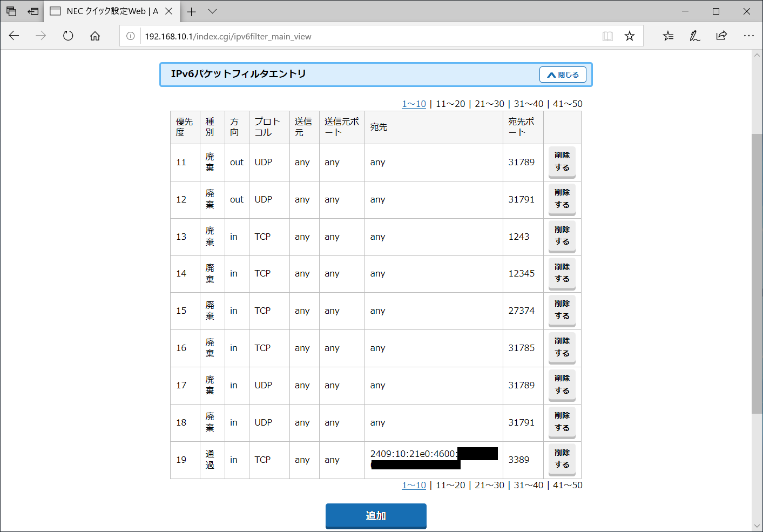
Task: Click the scrollbar down arrow
Action: pyautogui.click(x=757, y=526)
